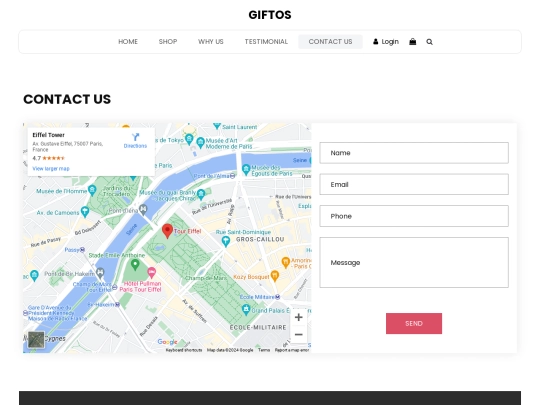Click the Eiffel Tower title on map card
This screenshot has width=540, height=405.
49,135
